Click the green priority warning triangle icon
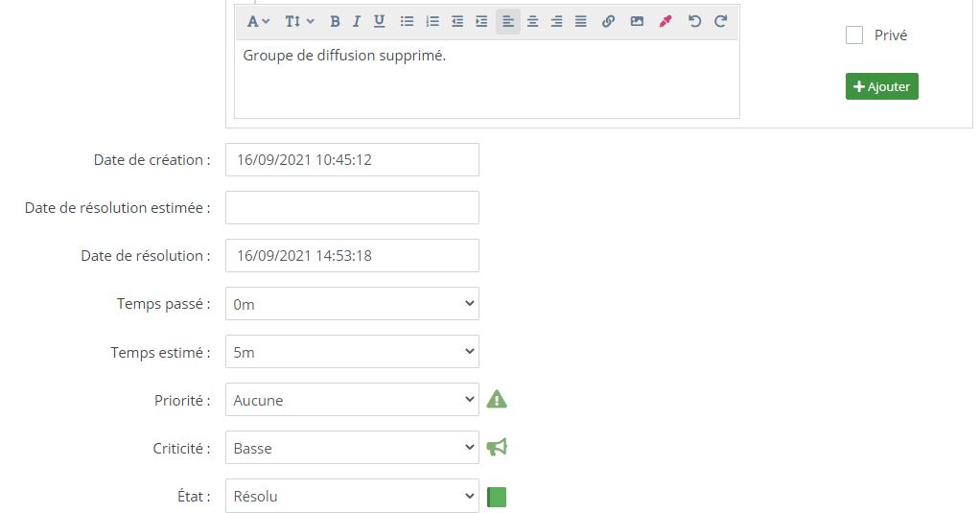Viewport: 980px width, 513px height. pos(497,399)
